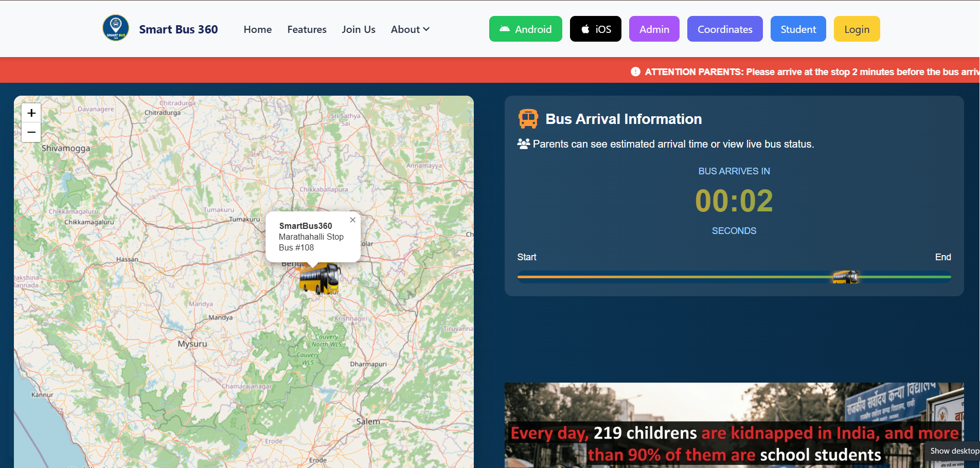The width and height of the screenshot is (980, 468).
Task: Click the small bus on the progress bar
Action: [x=845, y=277]
